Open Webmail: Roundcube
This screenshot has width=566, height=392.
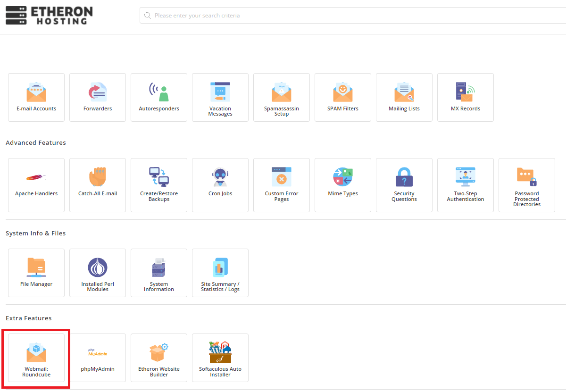pos(36,358)
